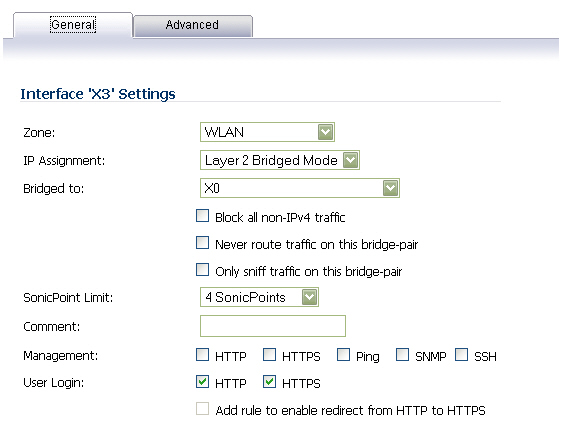The image size is (562, 444).
Task: Tick the Ping management checkbox
Action: 344,355
